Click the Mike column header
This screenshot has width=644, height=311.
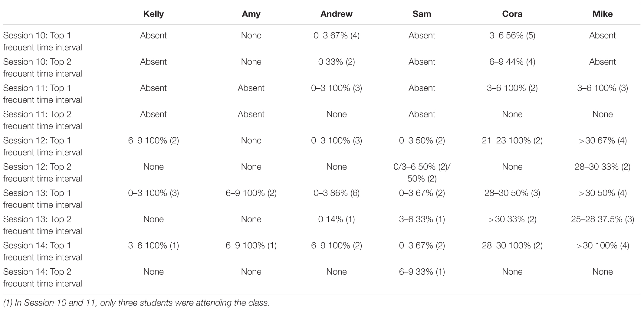pos(603,14)
